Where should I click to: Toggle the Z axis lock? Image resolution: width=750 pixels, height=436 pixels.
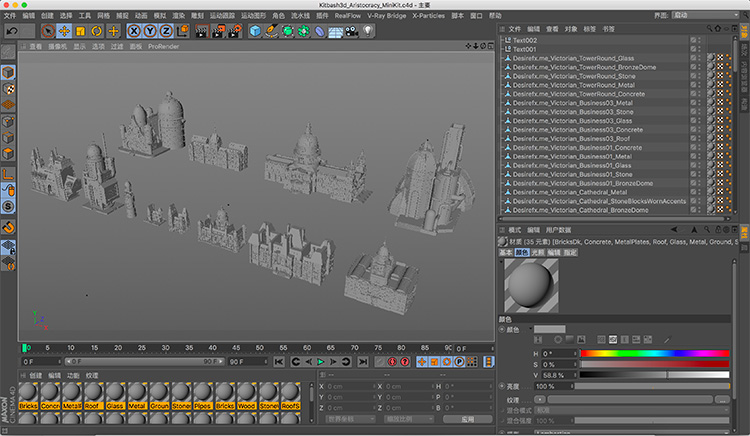165,31
